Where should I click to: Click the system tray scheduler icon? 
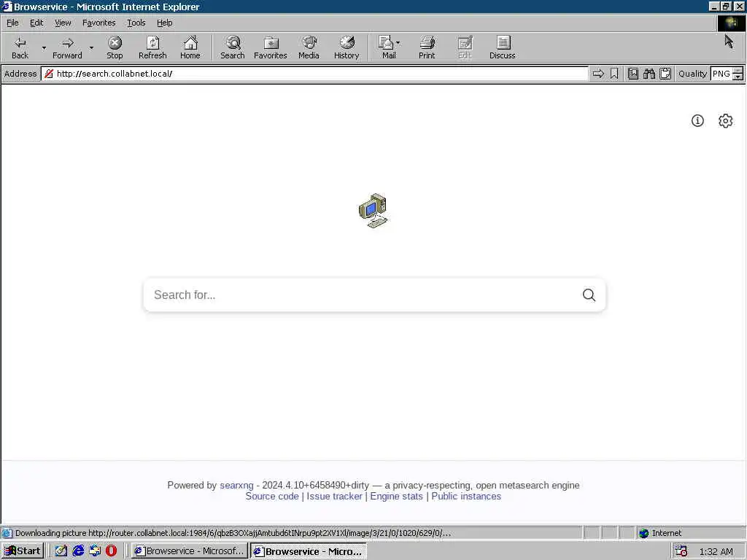click(681, 551)
